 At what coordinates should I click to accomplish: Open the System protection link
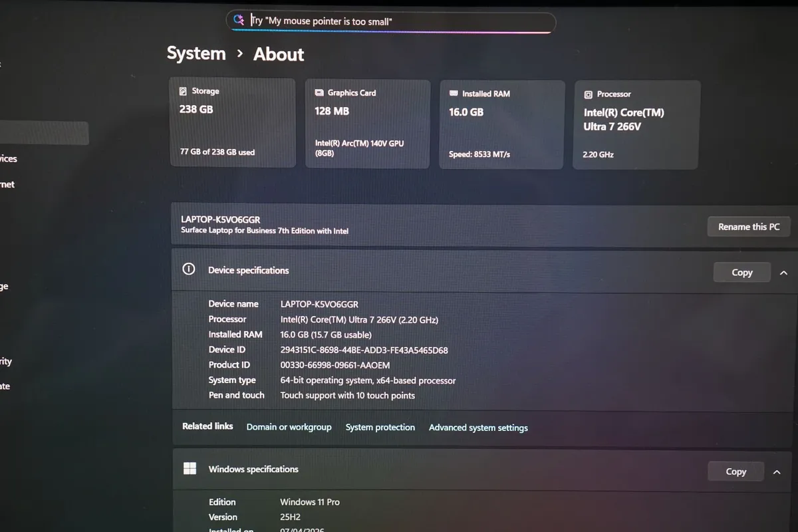(x=380, y=428)
